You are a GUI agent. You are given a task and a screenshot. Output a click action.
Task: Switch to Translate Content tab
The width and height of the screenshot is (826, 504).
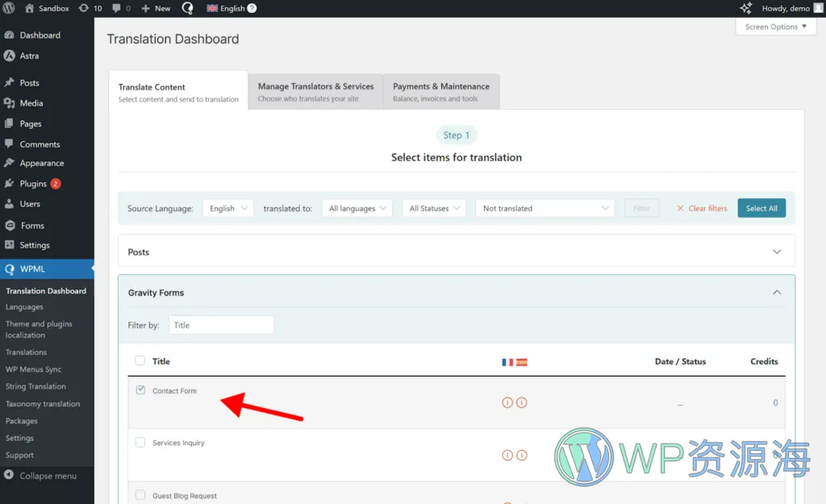click(x=178, y=92)
